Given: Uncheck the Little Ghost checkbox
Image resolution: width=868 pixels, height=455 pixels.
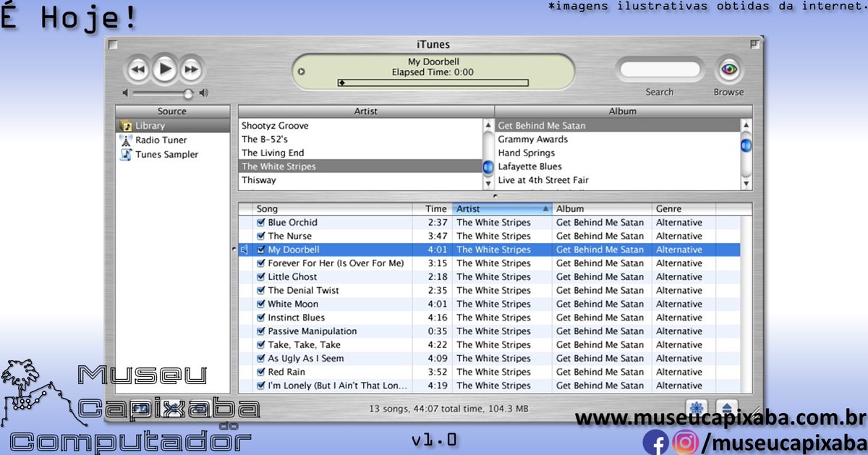Looking at the screenshot, I should (261, 276).
